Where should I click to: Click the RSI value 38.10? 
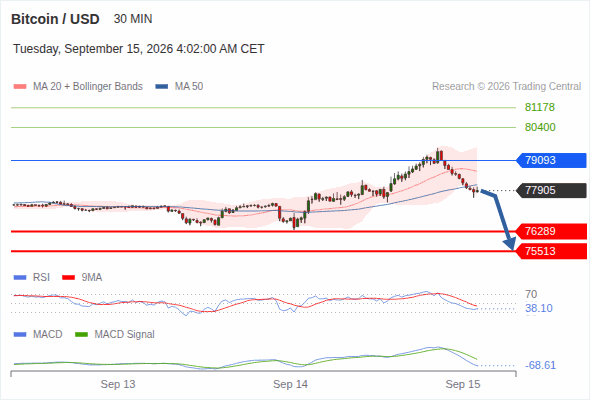point(539,309)
